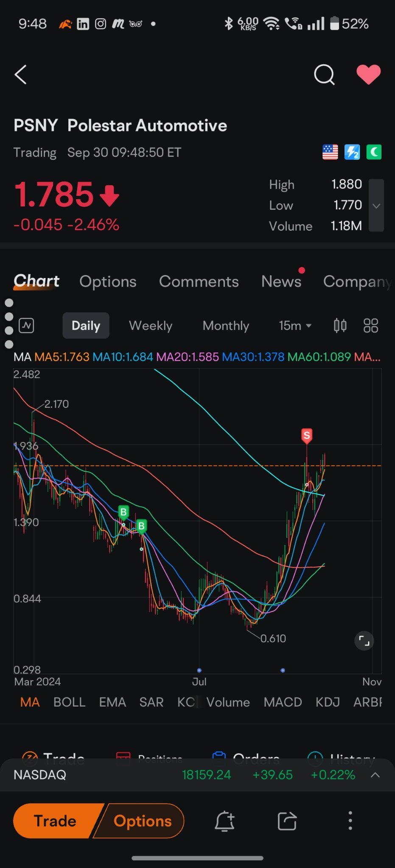Expand the NASDAQ index bar chevron
The image size is (395, 868).
tap(375, 775)
